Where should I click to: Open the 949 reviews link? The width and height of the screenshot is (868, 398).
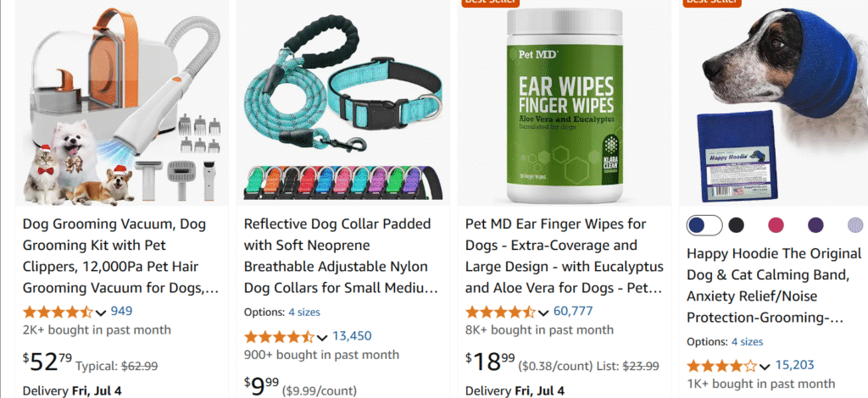click(x=121, y=312)
